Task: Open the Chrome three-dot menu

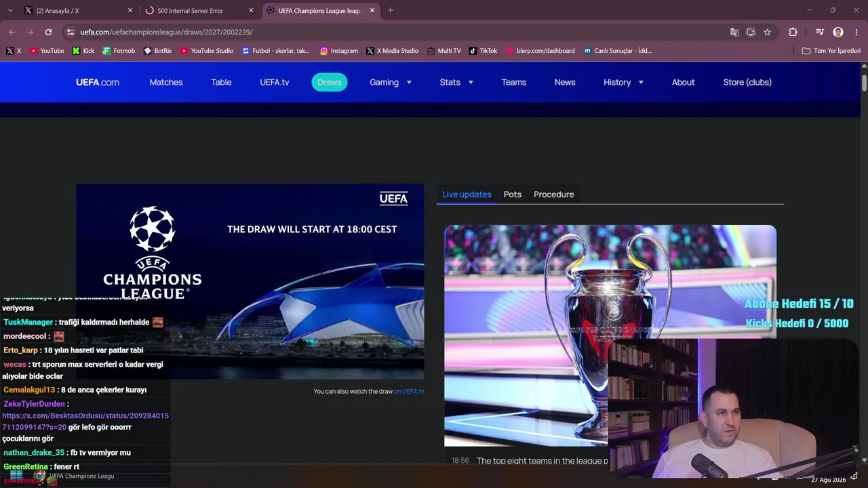Action: (x=856, y=32)
